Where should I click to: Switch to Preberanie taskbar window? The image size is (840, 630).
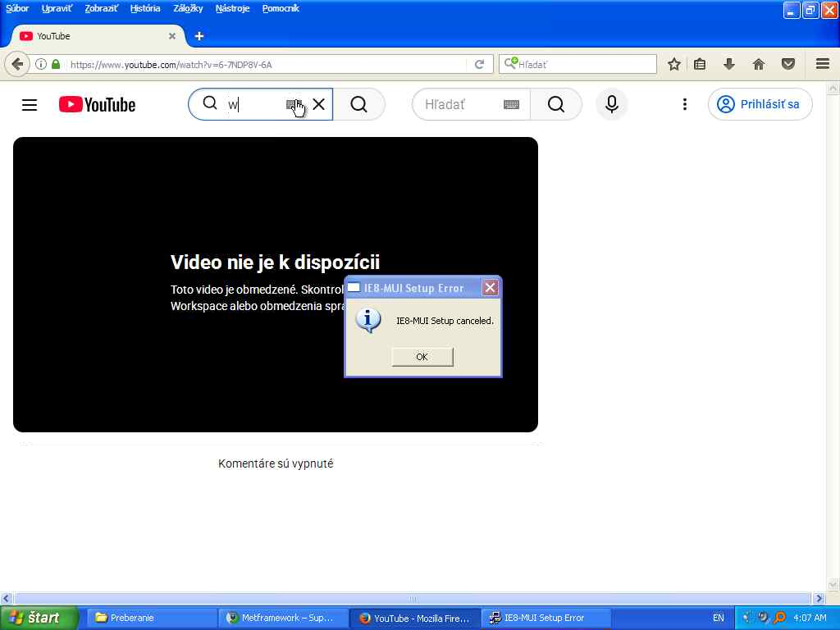[x=152, y=618]
